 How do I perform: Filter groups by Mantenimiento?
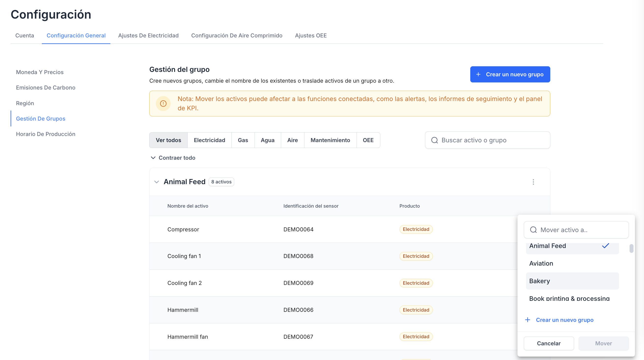tap(330, 140)
